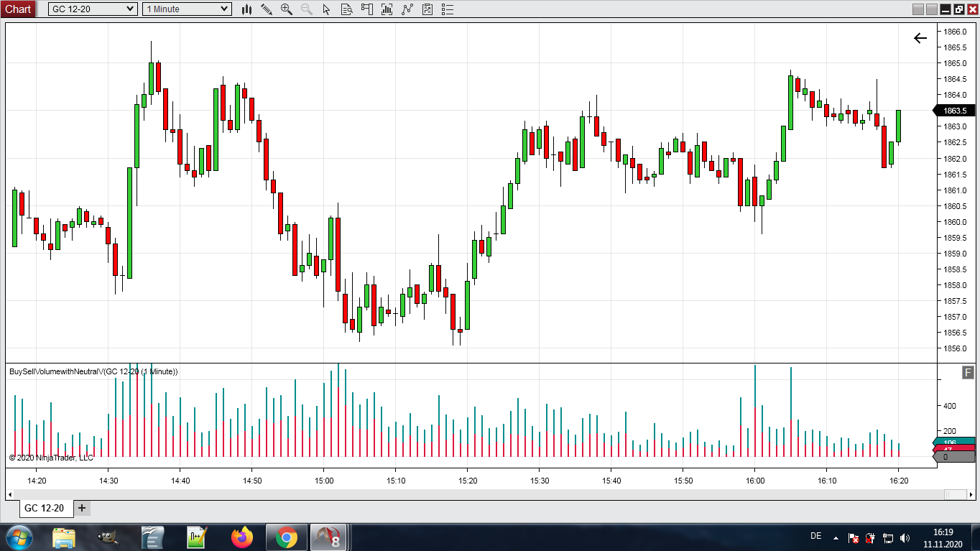The width and height of the screenshot is (980, 551).
Task: Open the Indicators dialog icon
Action: (387, 9)
